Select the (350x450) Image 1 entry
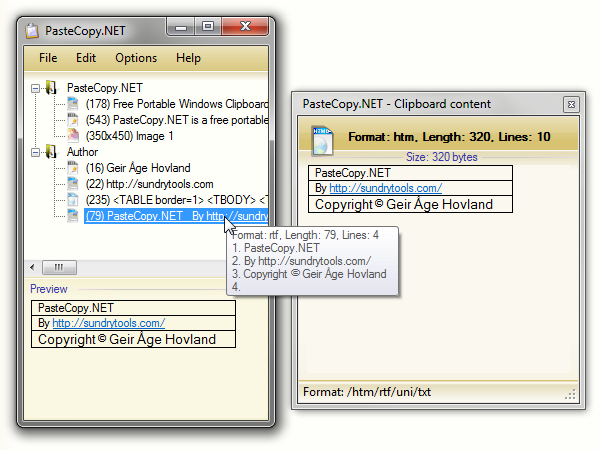This screenshot has width=600, height=450. pyautogui.click(x=129, y=136)
